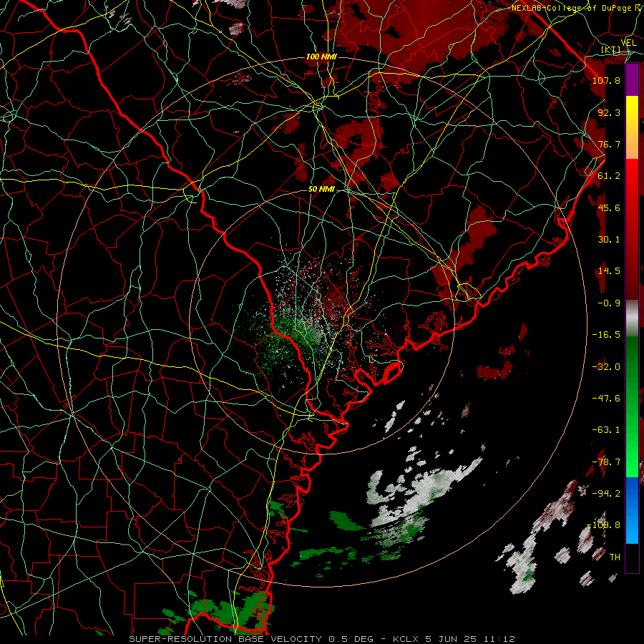Click the 76.7 velocity scale value
The height and width of the screenshot is (644, 644).
609,144
